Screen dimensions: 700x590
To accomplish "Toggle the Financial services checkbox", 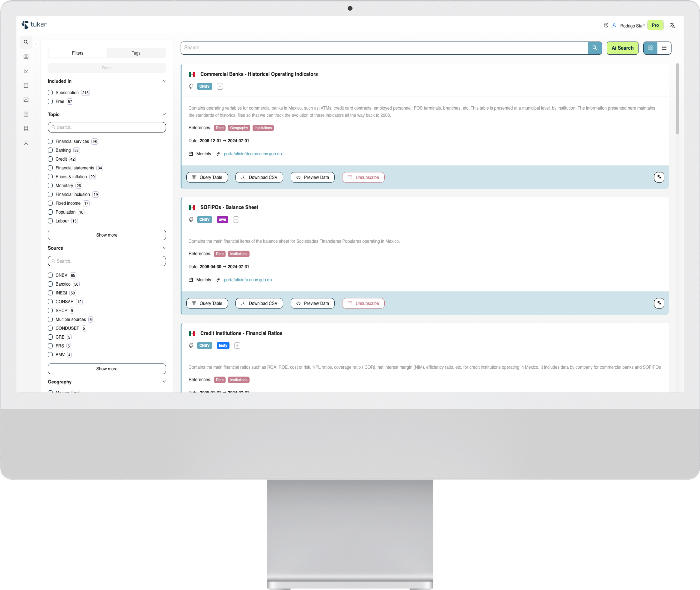I will point(50,141).
